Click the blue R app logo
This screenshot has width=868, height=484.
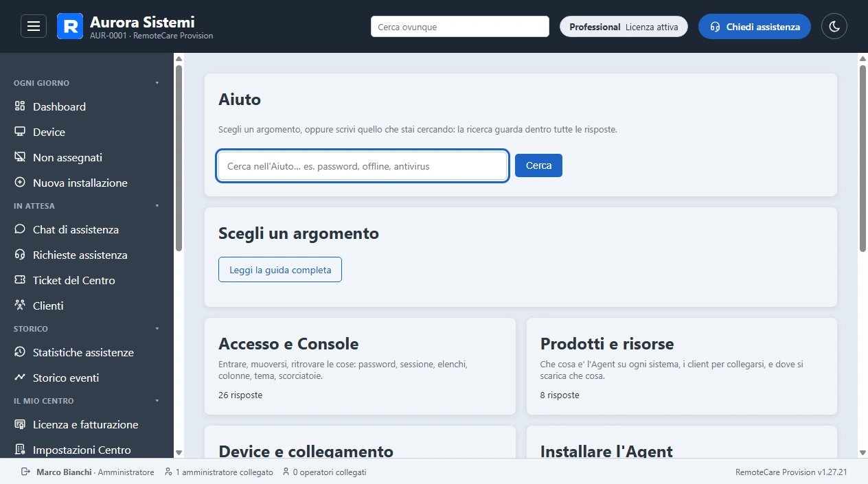coord(70,26)
